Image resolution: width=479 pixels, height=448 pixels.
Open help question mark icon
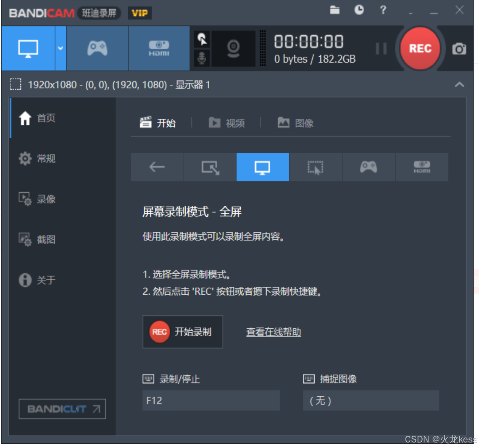(383, 10)
